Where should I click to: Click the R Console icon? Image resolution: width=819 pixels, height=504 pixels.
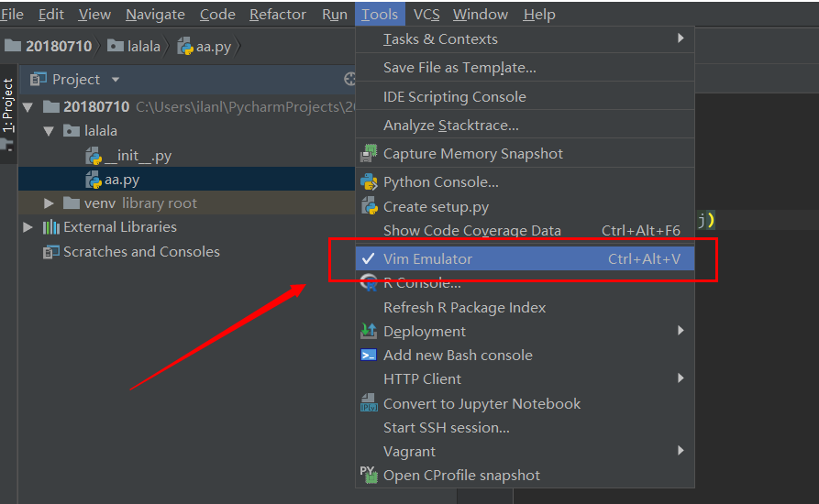pyautogui.click(x=369, y=282)
